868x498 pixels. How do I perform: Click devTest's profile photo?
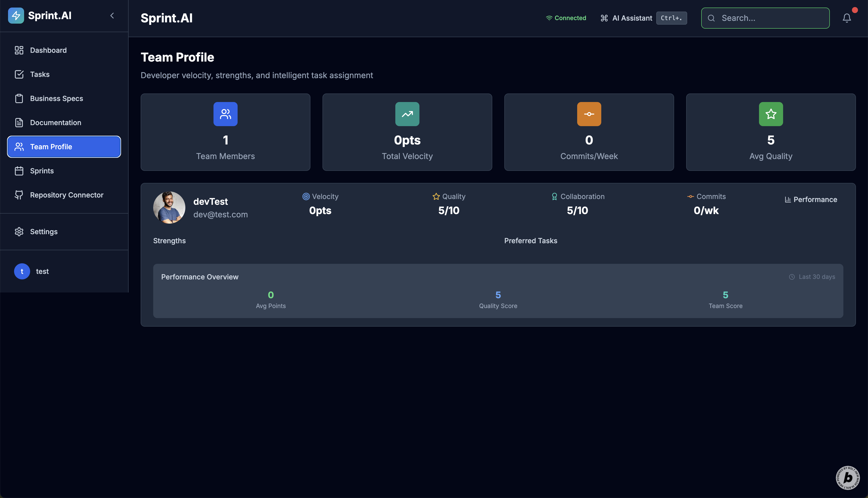pyautogui.click(x=169, y=207)
